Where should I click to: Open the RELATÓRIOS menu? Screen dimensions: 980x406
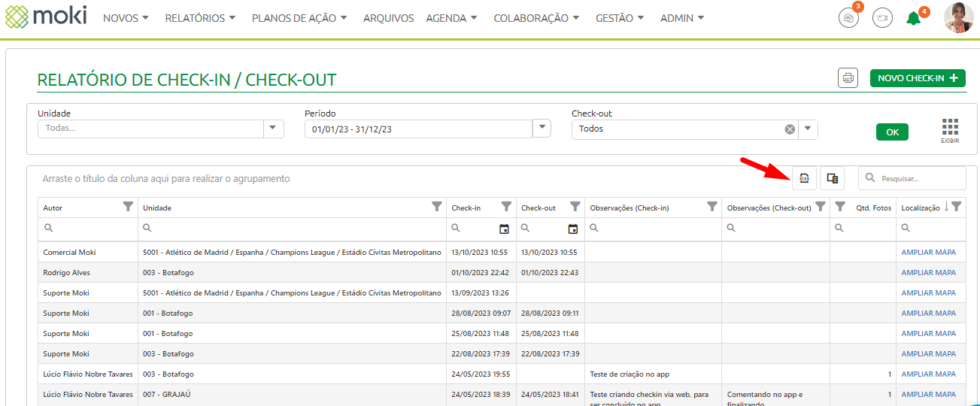point(200,18)
